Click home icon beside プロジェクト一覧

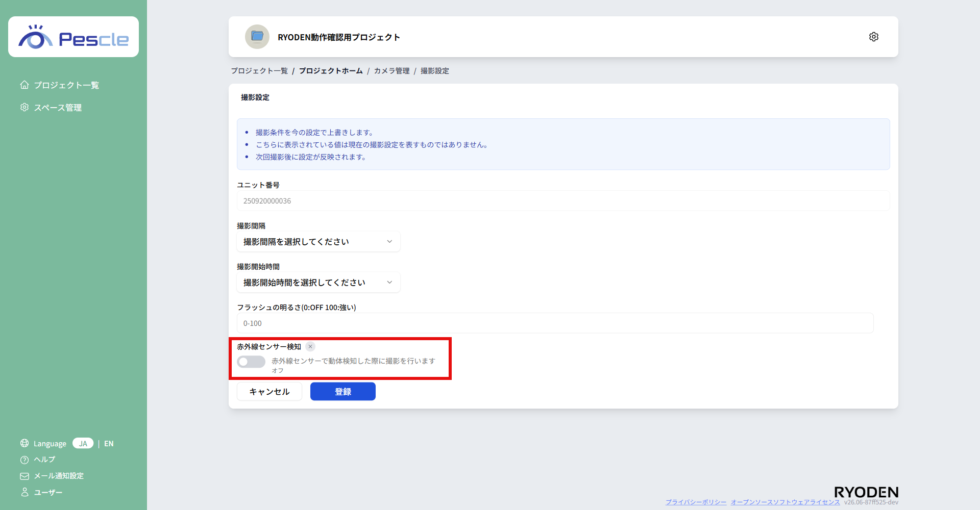pyautogui.click(x=24, y=85)
